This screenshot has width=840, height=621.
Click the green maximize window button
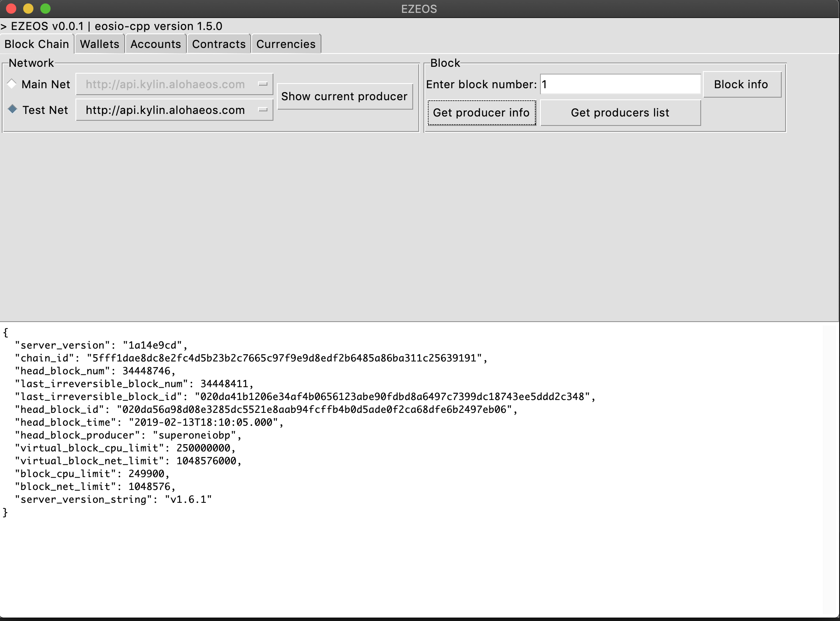pos(45,9)
